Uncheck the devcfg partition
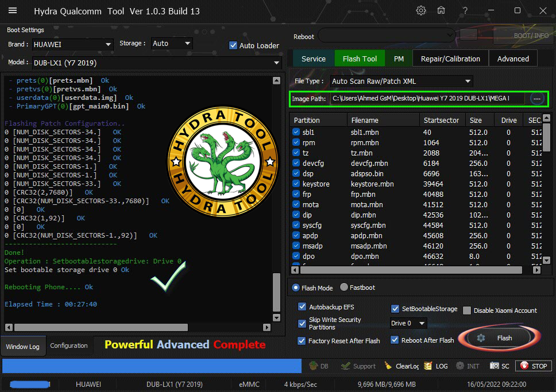556x392 pixels. click(x=296, y=164)
